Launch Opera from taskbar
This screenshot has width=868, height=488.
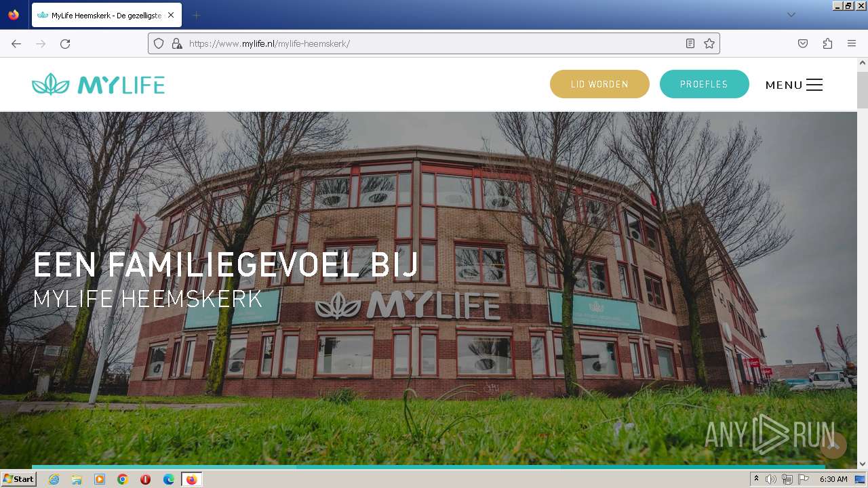pyautogui.click(x=146, y=479)
